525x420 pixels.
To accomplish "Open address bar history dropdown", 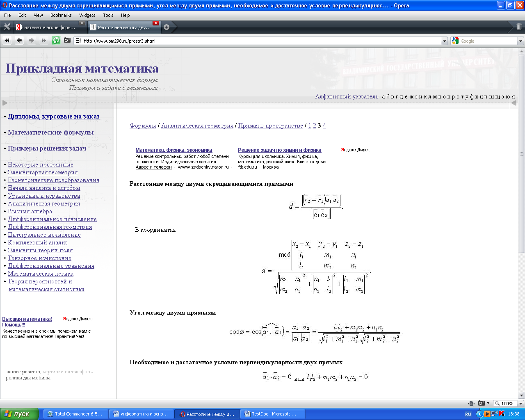I will pos(444,41).
